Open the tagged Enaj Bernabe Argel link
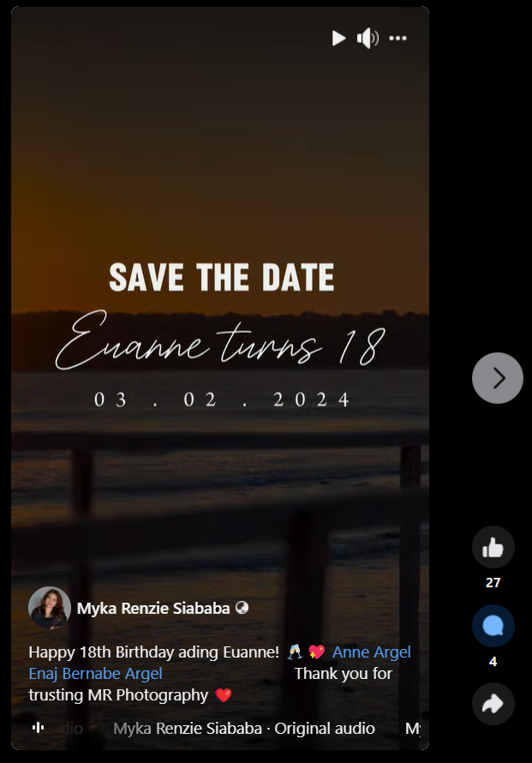The width and height of the screenshot is (532, 763). click(95, 674)
